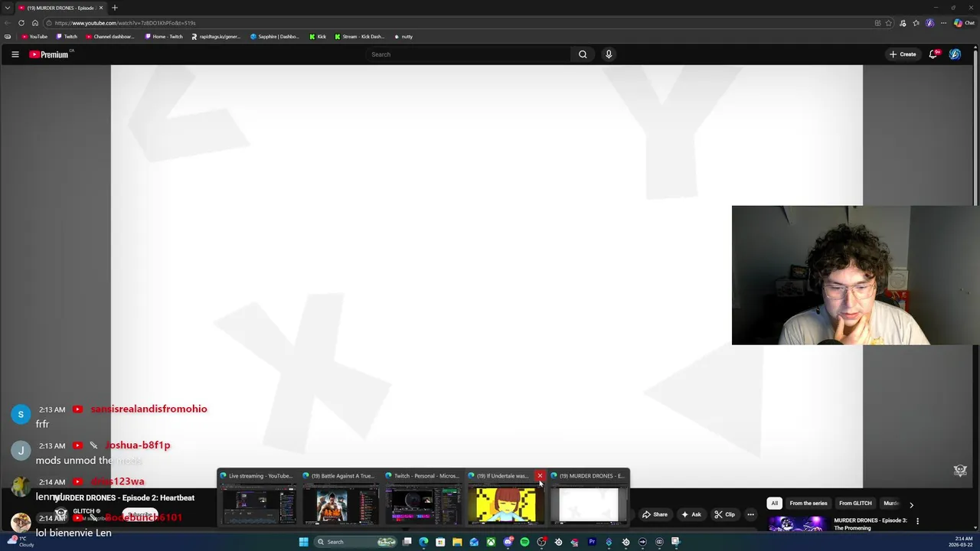The image size is (980, 551).
Task: Open the rapidtags.io bookmark
Action: pyautogui.click(x=216, y=37)
